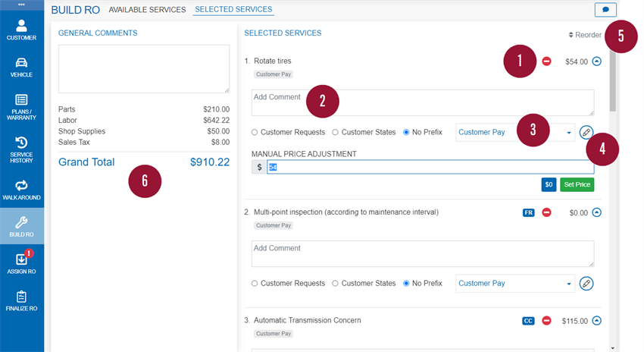The image size is (644, 352).
Task: Collapse the Automatic Transmission Concern details
Action: pyautogui.click(x=597, y=320)
